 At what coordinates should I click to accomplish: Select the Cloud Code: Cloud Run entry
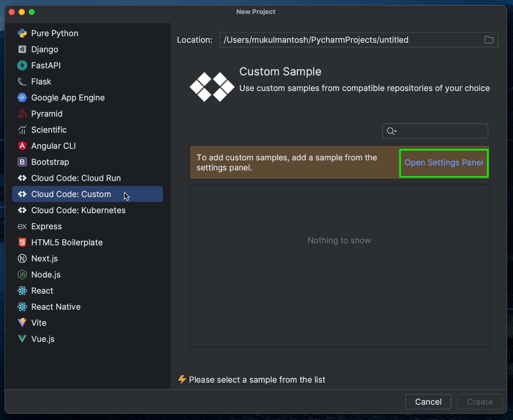(x=76, y=178)
